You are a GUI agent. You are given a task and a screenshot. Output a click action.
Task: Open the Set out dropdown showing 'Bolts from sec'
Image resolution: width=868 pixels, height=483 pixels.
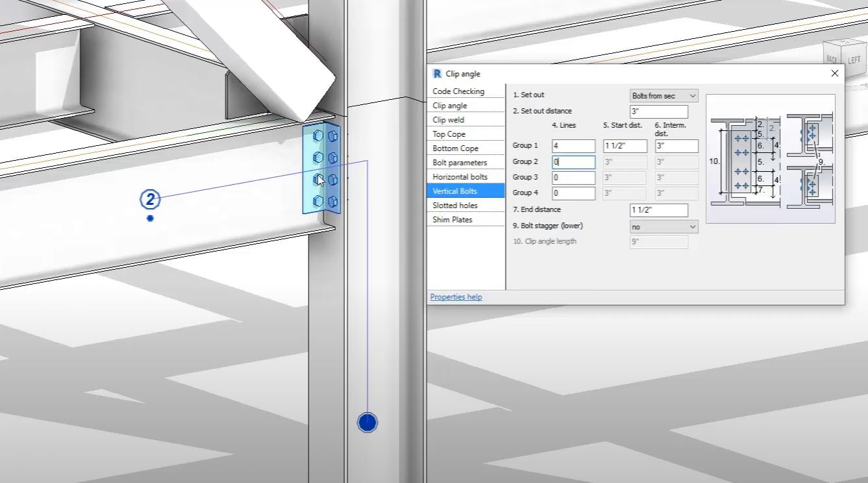[x=663, y=95]
